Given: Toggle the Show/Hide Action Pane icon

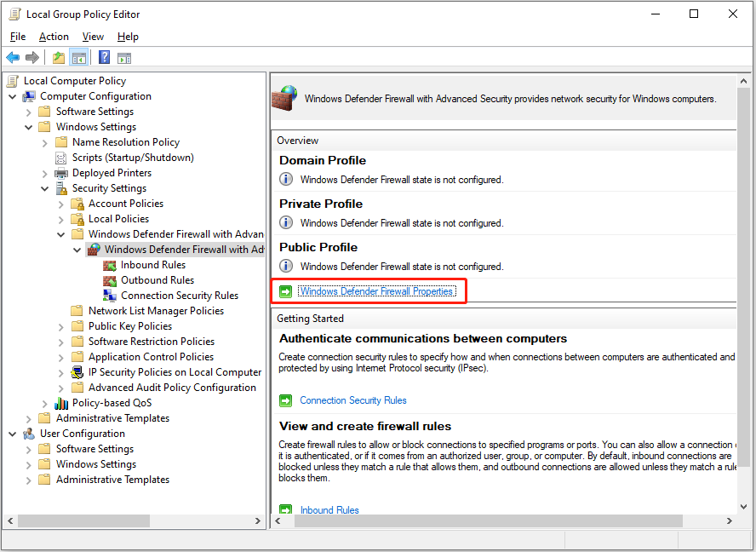Looking at the screenshot, I should [x=124, y=58].
